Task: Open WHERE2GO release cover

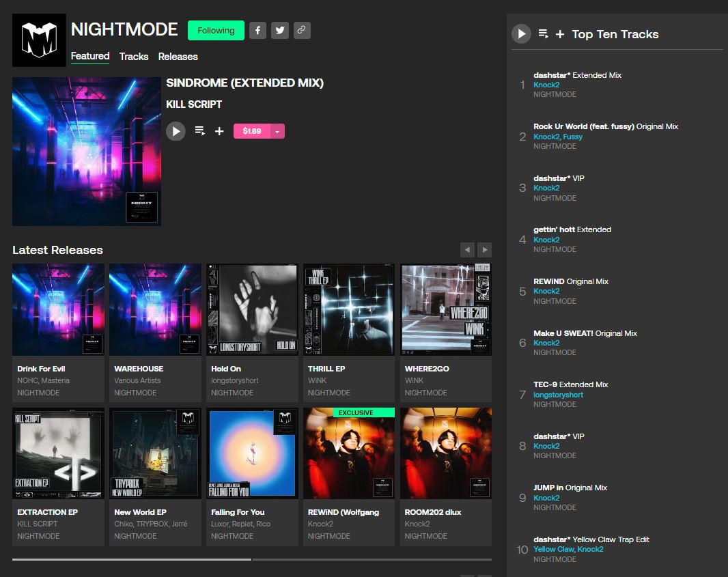Action: [x=446, y=309]
